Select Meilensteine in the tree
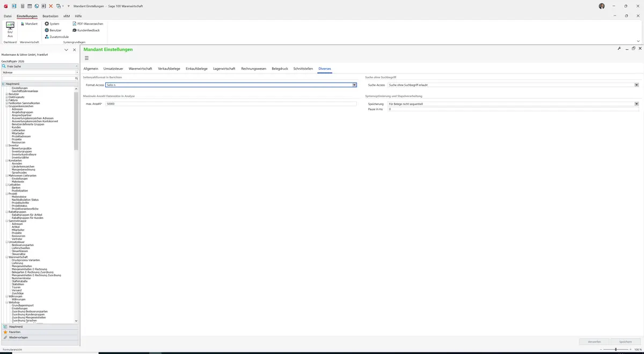The width and height of the screenshot is (644, 354). (19, 197)
